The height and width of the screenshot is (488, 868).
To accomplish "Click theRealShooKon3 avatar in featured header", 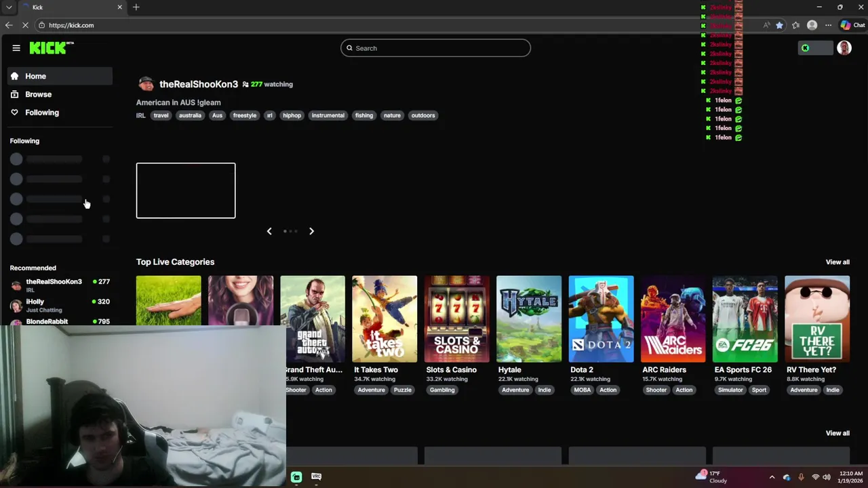I will (x=146, y=84).
